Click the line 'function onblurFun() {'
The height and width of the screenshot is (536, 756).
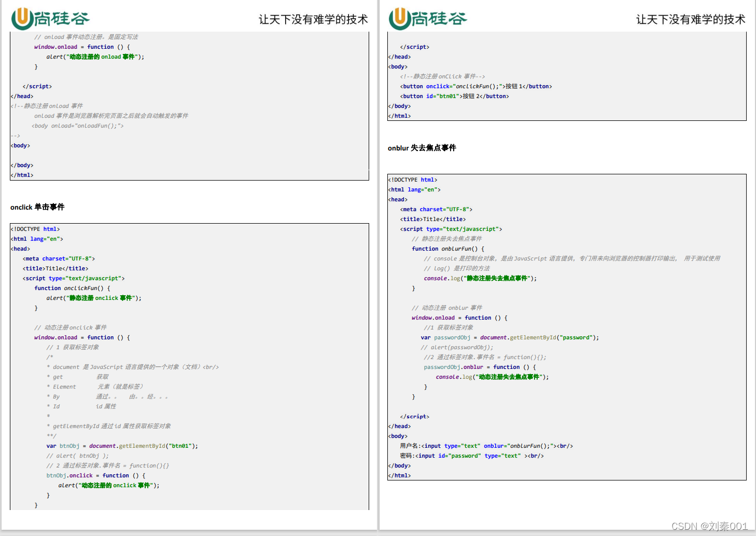tap(448, 249)
